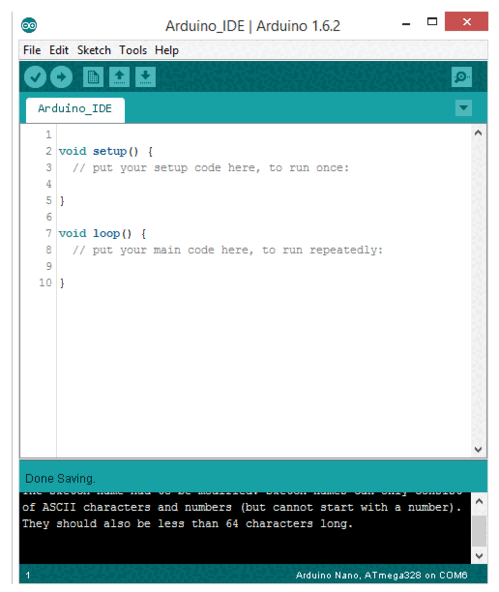Click the closing brace on line 5
This screenshot has width=499, height=592.
[62, 200]
